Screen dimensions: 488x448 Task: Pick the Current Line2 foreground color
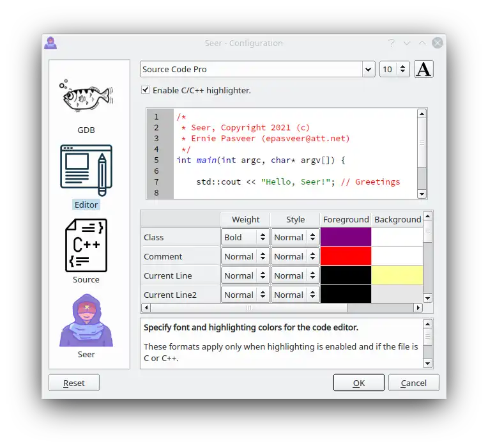pyautogui.click(x=346, y=294)
